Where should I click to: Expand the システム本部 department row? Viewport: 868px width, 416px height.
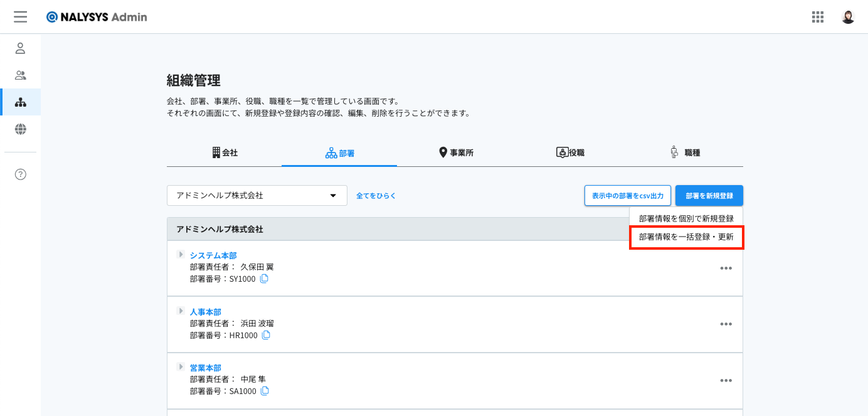point(181,255)
